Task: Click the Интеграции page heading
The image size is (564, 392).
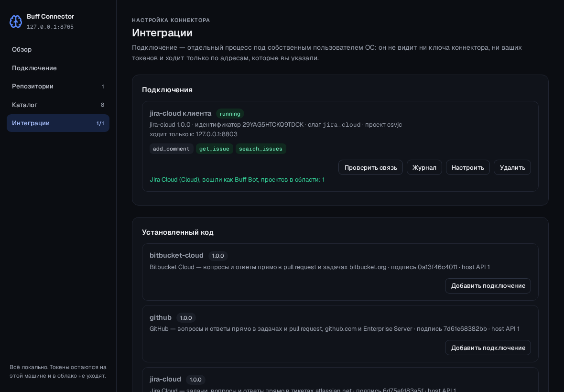Action: [162, 33]
